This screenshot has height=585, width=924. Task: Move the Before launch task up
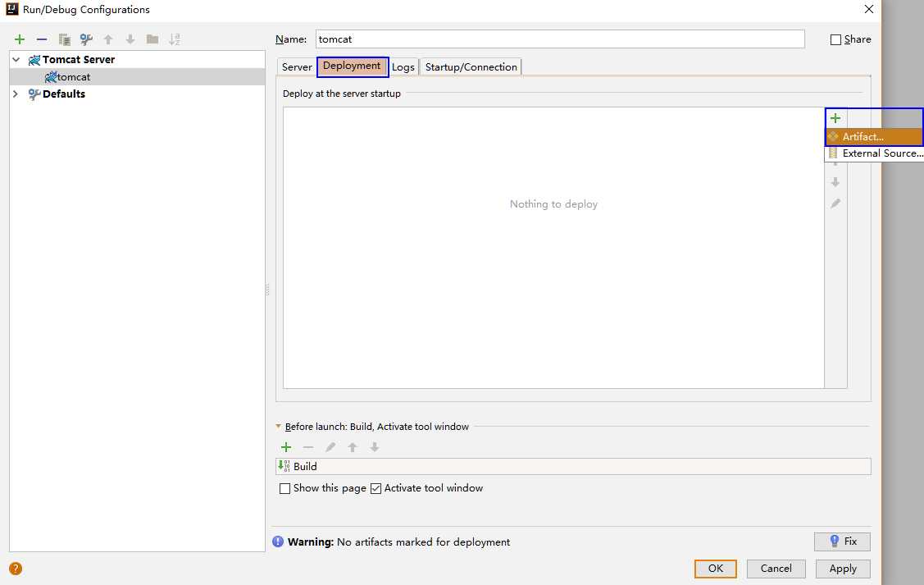(x=353, y=448)
